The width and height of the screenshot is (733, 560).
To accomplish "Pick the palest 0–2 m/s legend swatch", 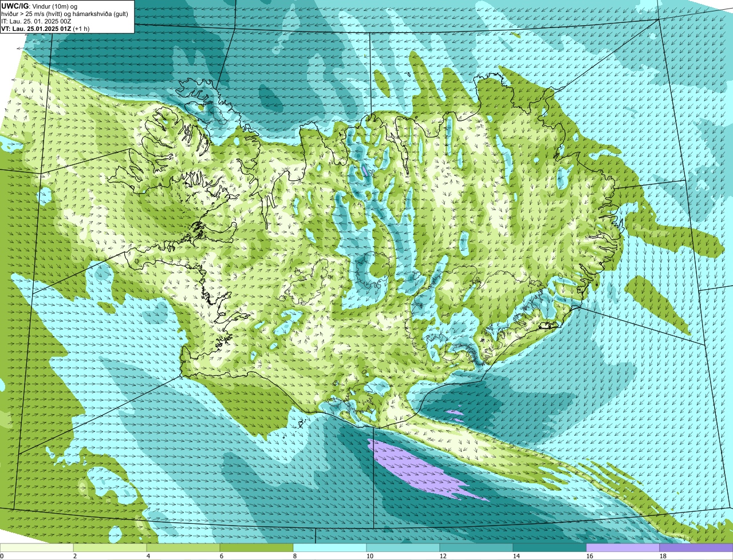I will (37, 548).
